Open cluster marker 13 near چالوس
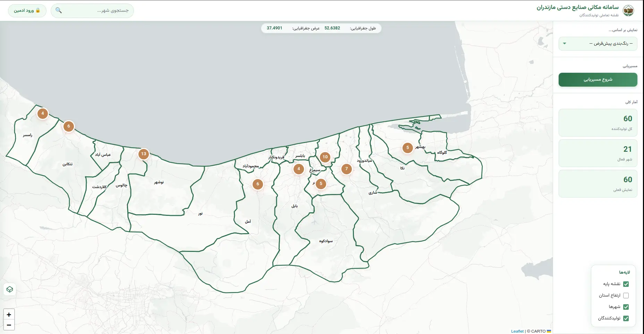The height and width of the screenshot is (334, 644). point(144,154)
